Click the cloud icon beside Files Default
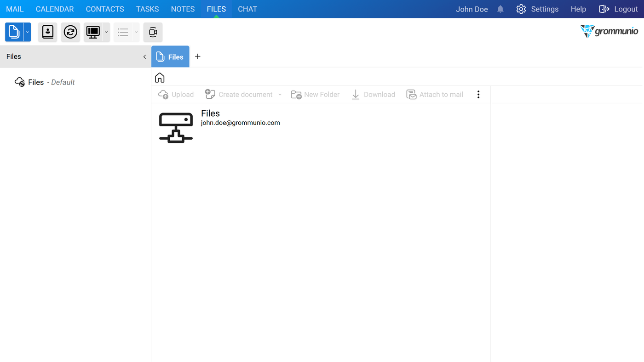Image resolution: width=644 pixels, height=362 pixels. (20, 82)
